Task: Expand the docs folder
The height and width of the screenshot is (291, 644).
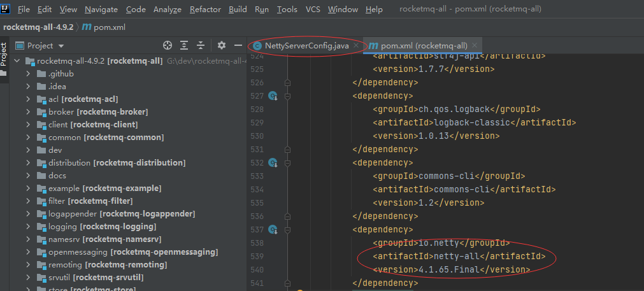Action: coord(28,176)
